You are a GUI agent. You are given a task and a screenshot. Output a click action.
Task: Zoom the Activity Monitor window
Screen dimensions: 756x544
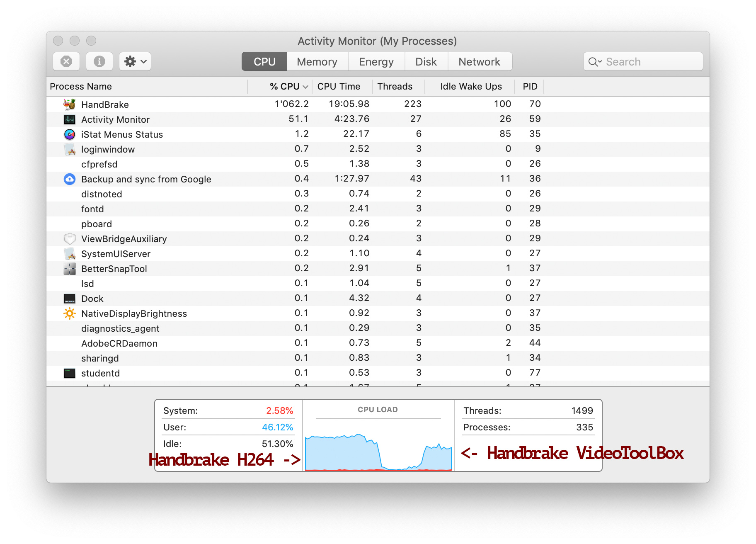pos(91,41)
